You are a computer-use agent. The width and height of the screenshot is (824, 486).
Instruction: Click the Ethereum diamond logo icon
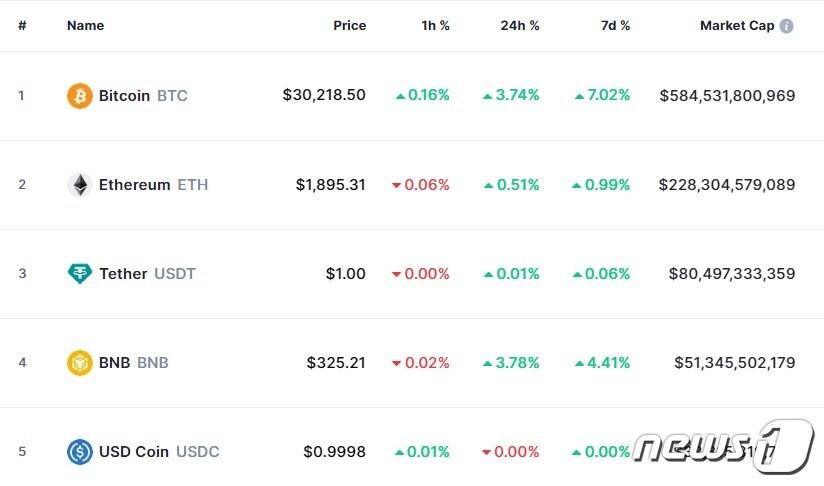(80, 185)
